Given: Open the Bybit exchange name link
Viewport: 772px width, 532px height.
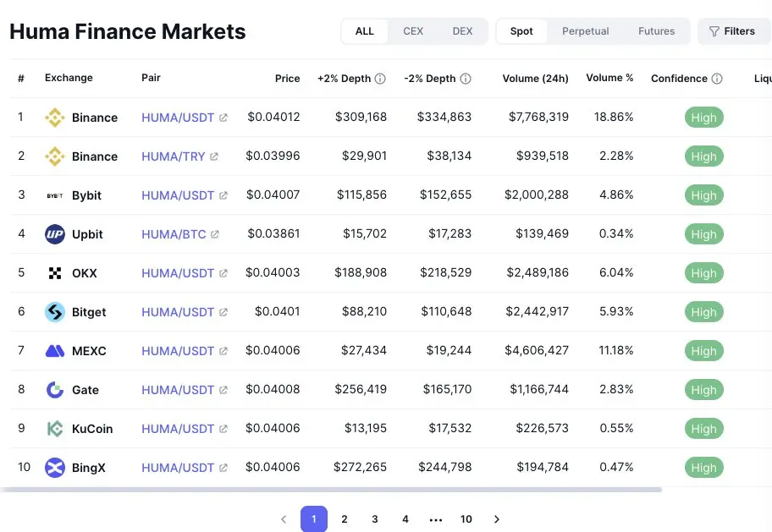Looking at the screenshot, I should click(x=86, y=195).
